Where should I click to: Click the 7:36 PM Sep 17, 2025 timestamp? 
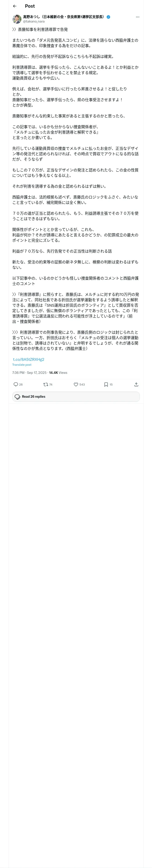pos(29,373)
